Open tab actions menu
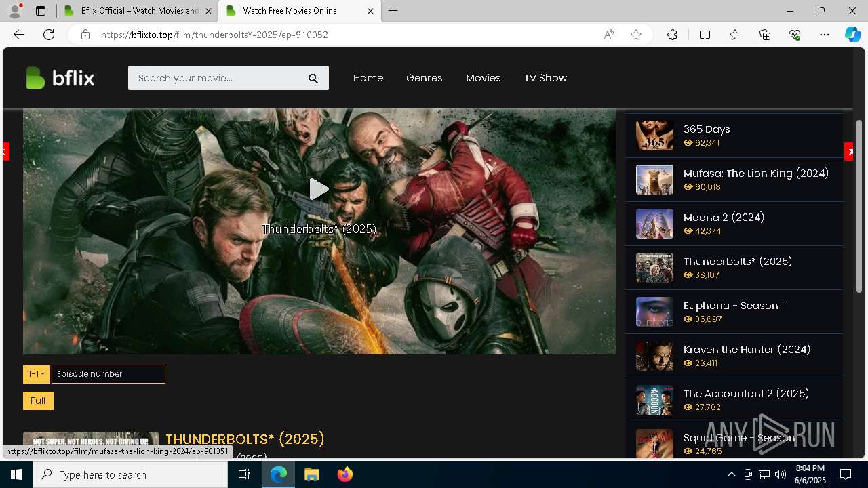 pyautogui.click(x=41, y=11)
